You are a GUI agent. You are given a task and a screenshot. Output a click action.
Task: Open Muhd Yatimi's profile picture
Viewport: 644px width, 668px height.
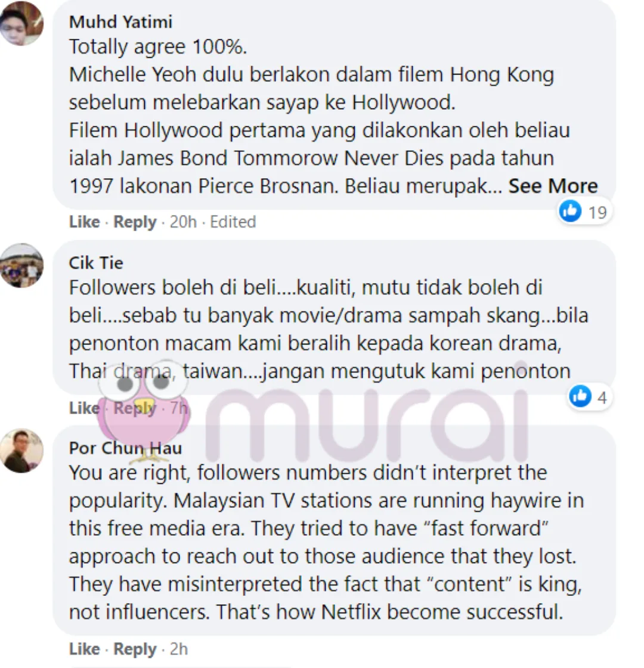click(21, 23)
